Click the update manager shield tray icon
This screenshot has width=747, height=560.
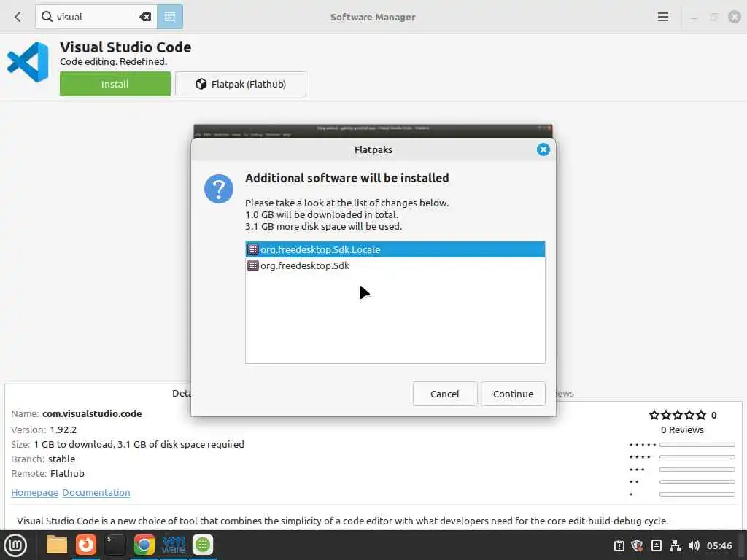click(637, 545)
